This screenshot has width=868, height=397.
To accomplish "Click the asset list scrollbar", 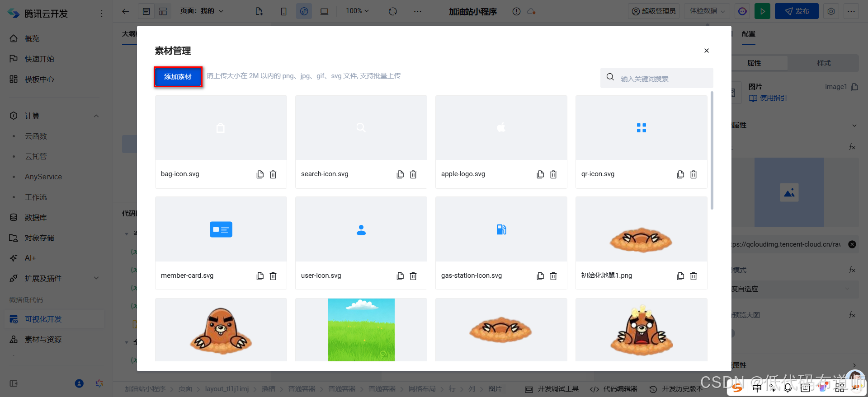I will [712, 150].
